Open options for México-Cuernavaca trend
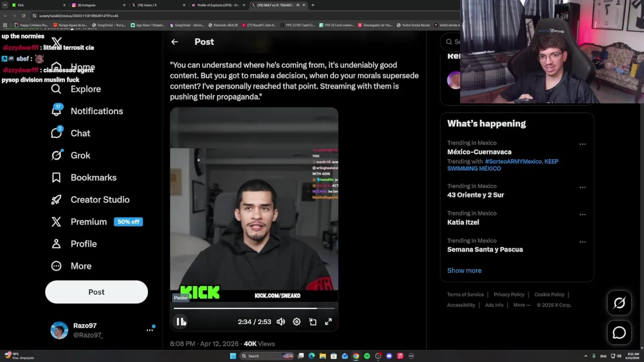Image resolution: width=644 pixels, height=362 pixels. click(583, 144)
